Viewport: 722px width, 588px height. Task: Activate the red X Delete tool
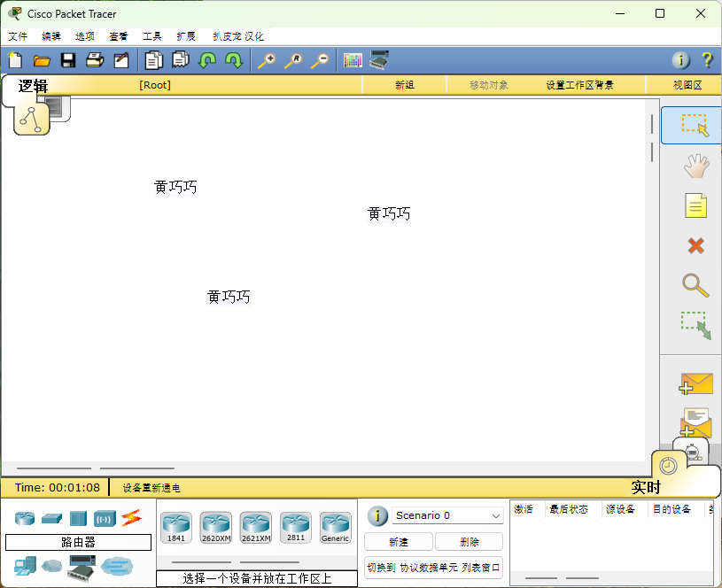[x=695, y=245]
